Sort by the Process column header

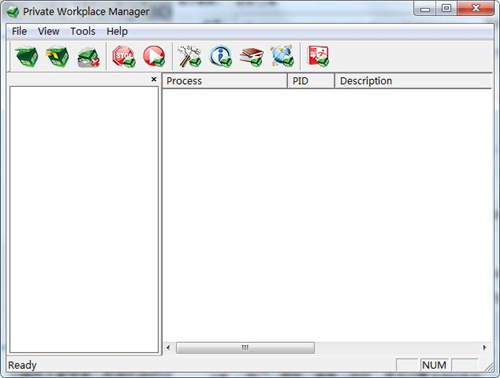pyautogui.click(x=225, y=81)
